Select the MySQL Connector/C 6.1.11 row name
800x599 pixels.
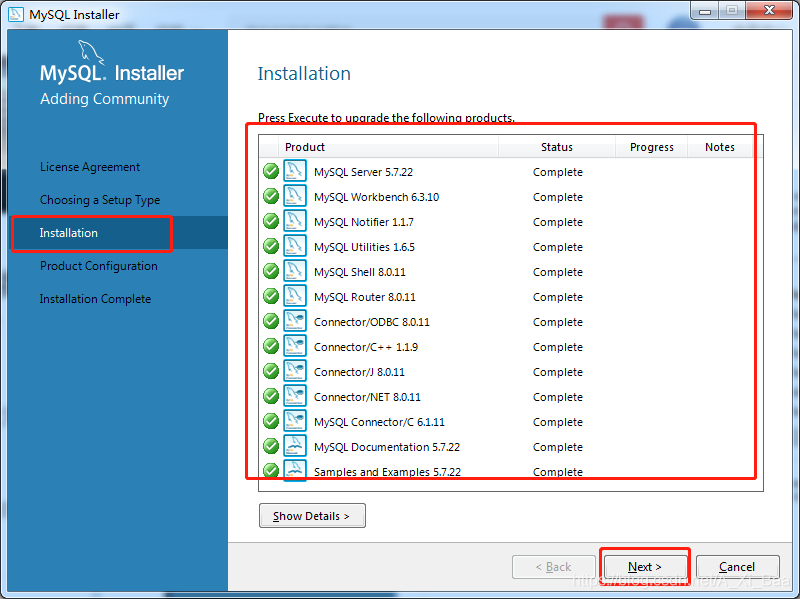(x=379, y=422)
